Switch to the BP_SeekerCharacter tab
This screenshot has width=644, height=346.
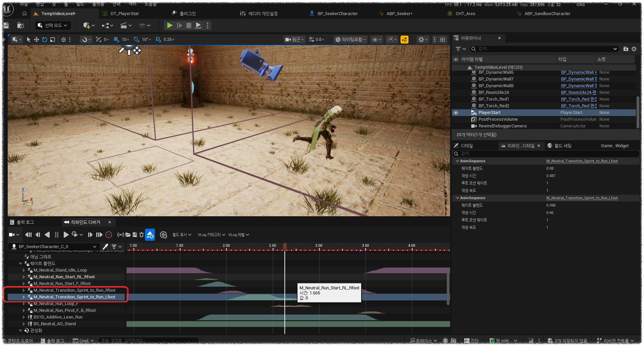click(337, 14)
